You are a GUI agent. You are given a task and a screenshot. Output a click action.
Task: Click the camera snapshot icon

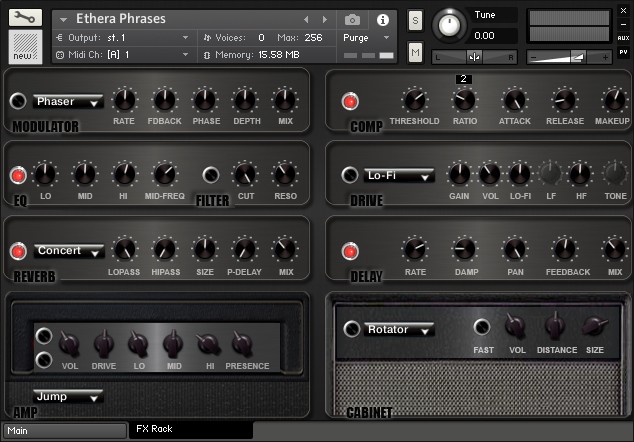352,19
